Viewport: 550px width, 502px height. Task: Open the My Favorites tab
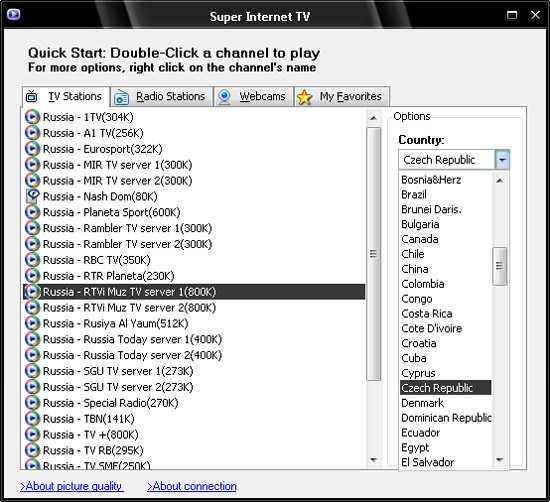click(342, 96)
